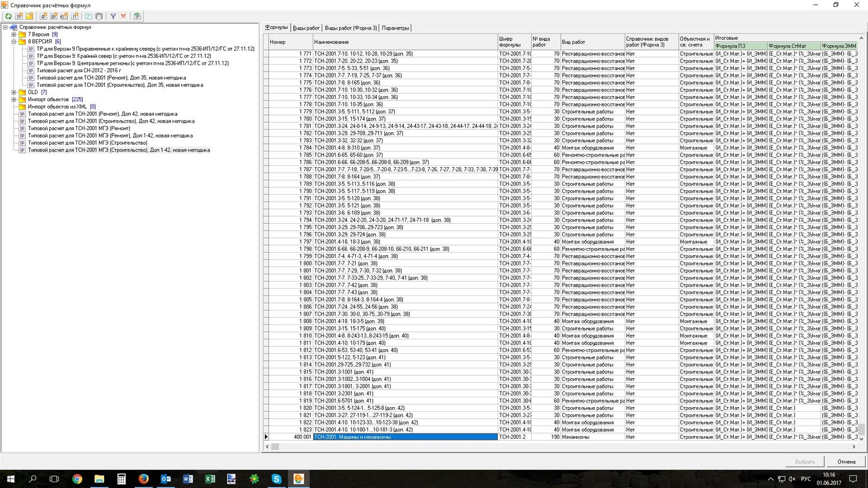The height and width of the screenshot is (488, 868).
Task: Click the table's vertical scroll down arrow
Action: (x=862, y=439)
